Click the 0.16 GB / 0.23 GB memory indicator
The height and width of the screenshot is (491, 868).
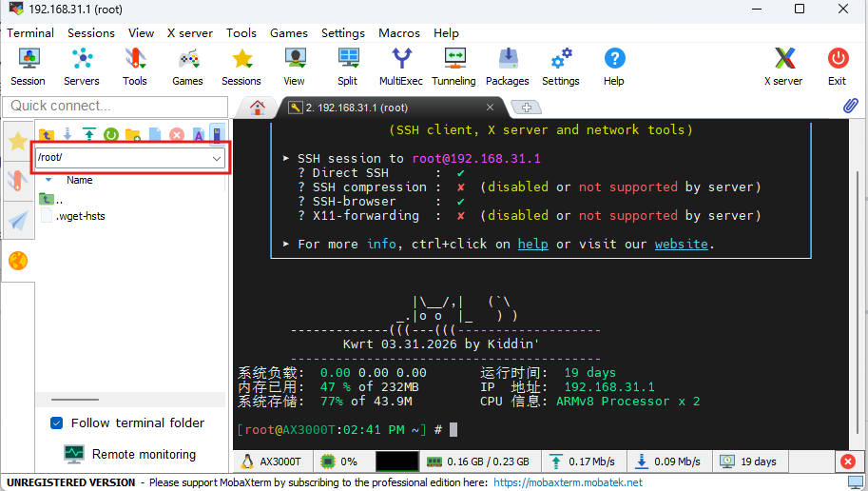(477, 462)
